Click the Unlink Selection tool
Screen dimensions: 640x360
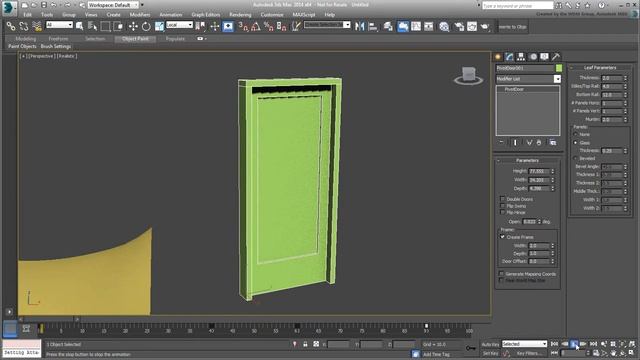(x=24, y=27)
